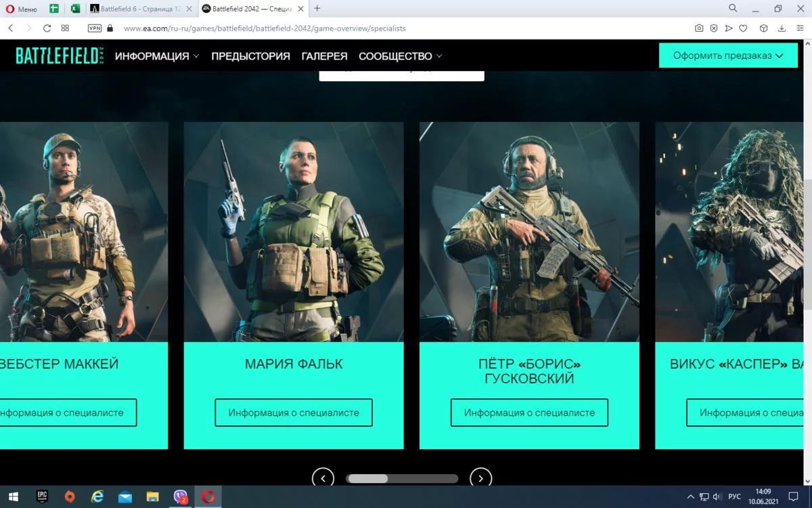Select Мария Фальк portrait image

click(294, 232)
